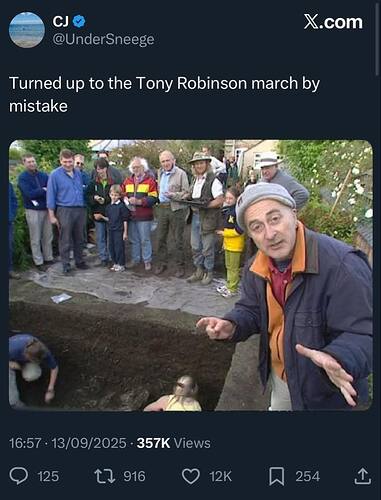The image size is (381, 500).
Task: Click the 13/09/2025 post date
Action: point(89,443)
